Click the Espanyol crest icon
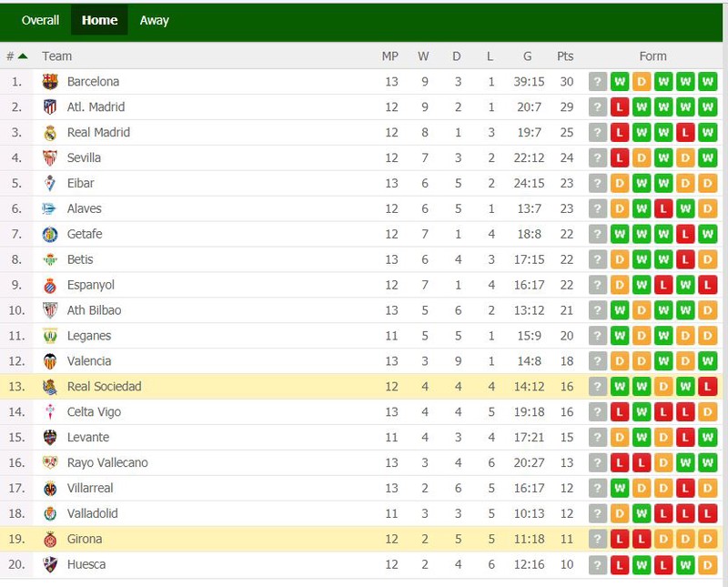Viewport: 728px width, 587px height. (50, 285)
